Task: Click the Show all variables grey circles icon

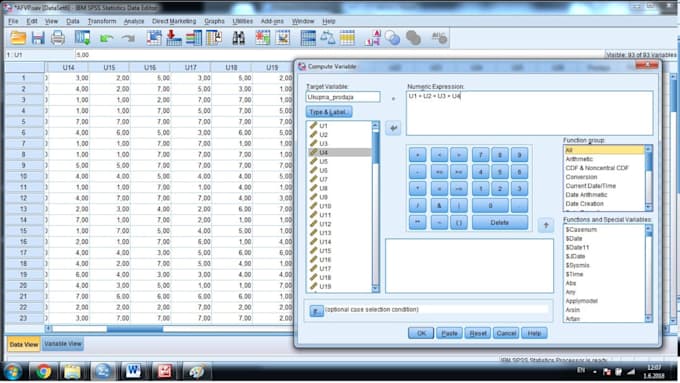Action: 413,38
